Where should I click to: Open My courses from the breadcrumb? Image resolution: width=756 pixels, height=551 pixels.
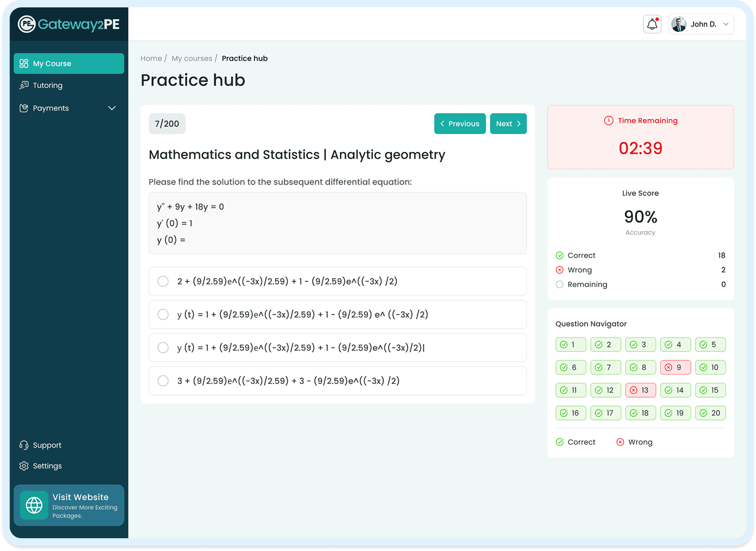coord(192,58)
